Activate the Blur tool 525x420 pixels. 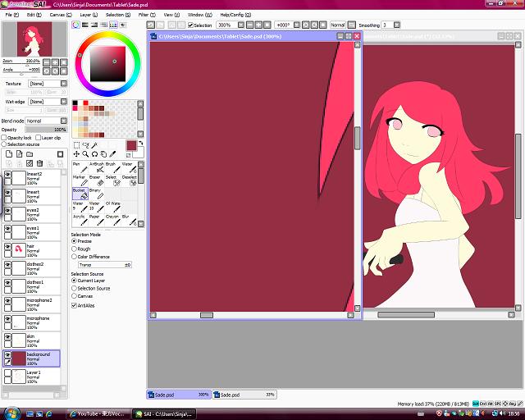click(x=127, y=221)
